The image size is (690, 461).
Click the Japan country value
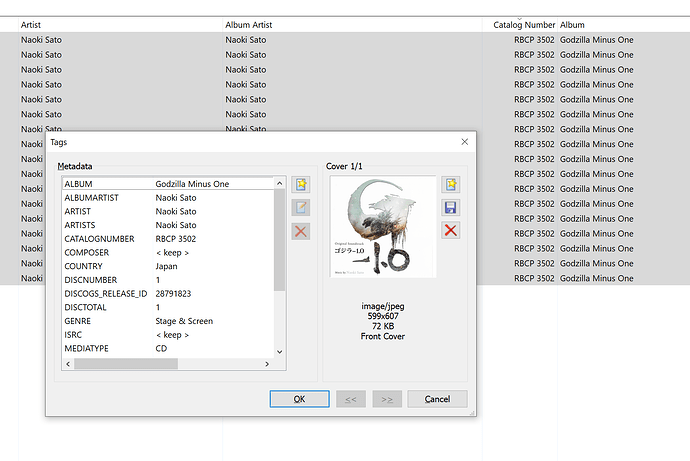click(166, 266)
